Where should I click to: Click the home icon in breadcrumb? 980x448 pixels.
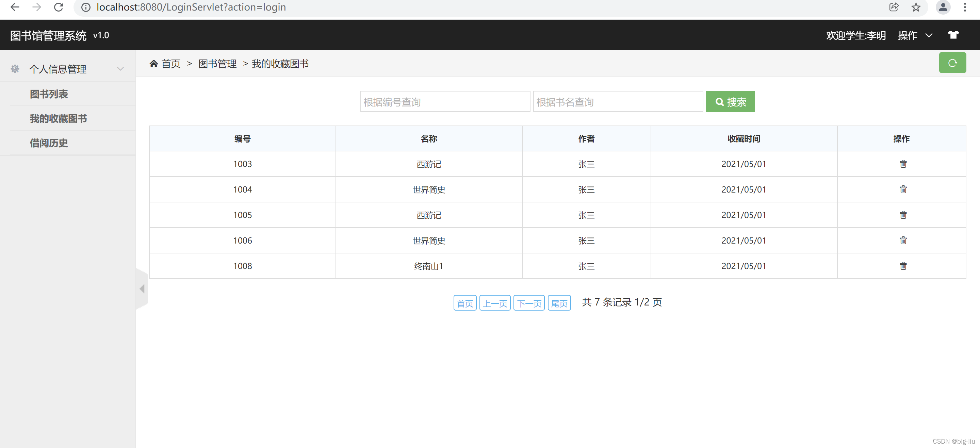click(154, 63)
